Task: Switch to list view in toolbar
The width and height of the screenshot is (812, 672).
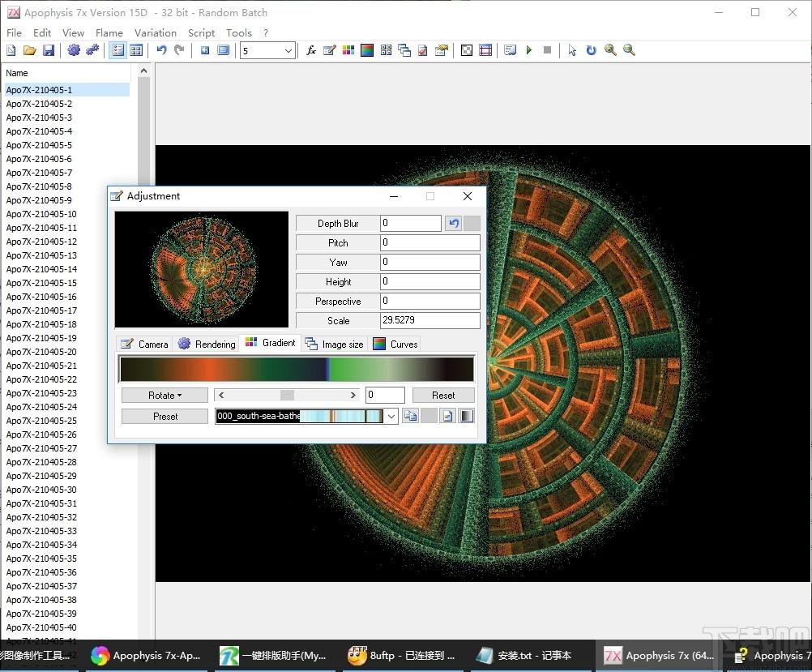Action: pos(118,50)
